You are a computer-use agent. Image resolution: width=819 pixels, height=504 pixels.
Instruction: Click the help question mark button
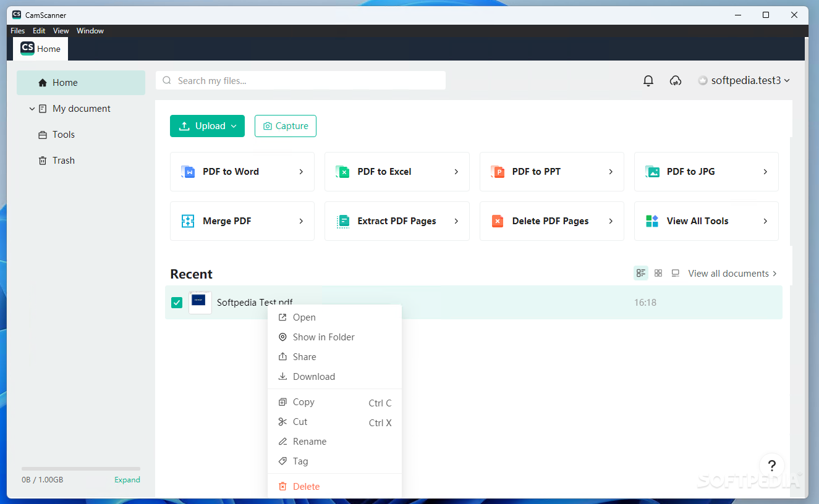(772, 466)
